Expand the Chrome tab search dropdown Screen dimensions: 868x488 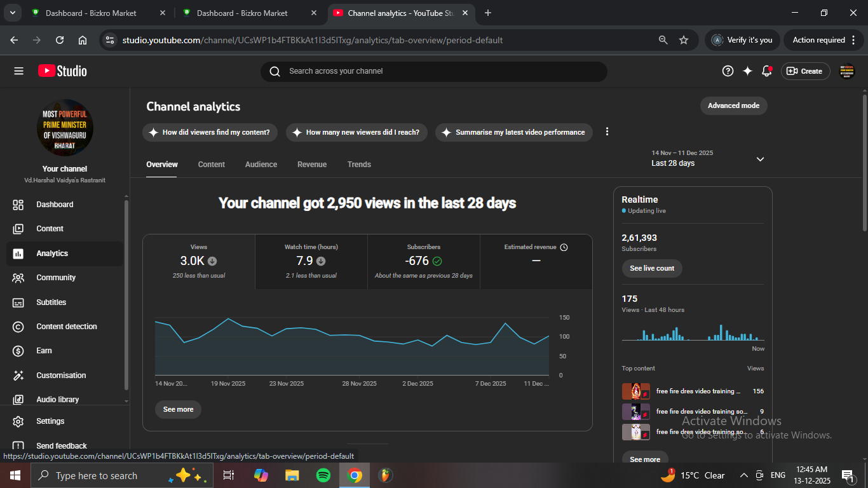point(13,13)
